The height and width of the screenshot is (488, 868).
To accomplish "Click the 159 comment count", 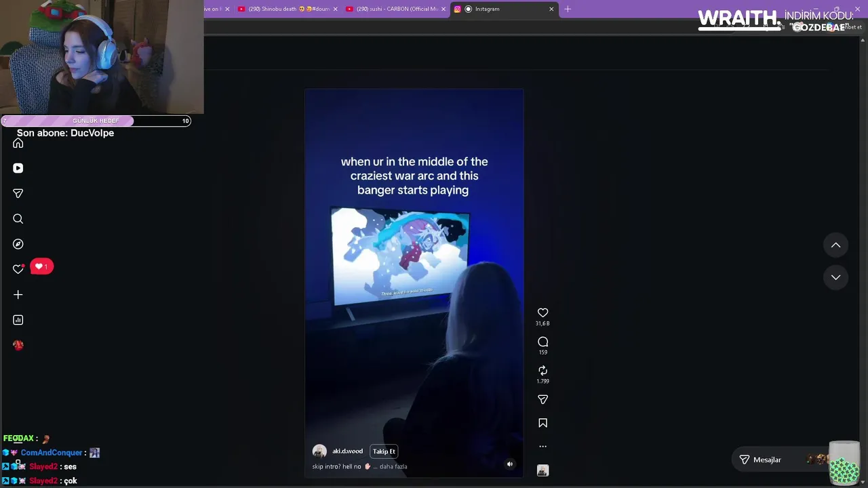I will [x=542, y=352].
